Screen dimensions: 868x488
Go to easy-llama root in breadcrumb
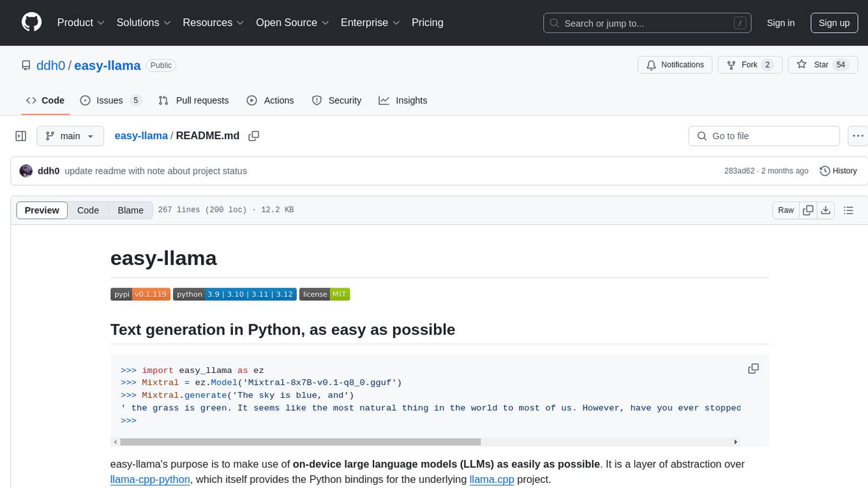(141, 136)
